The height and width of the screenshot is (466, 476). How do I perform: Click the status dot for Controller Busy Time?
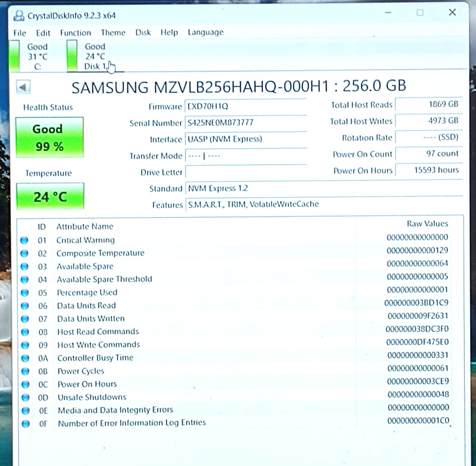(25, 358)
